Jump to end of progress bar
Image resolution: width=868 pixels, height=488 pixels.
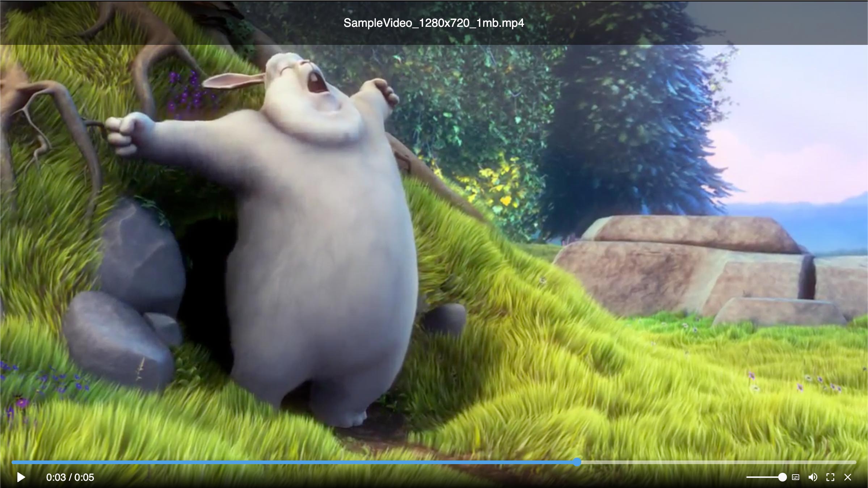coord(855,462)
